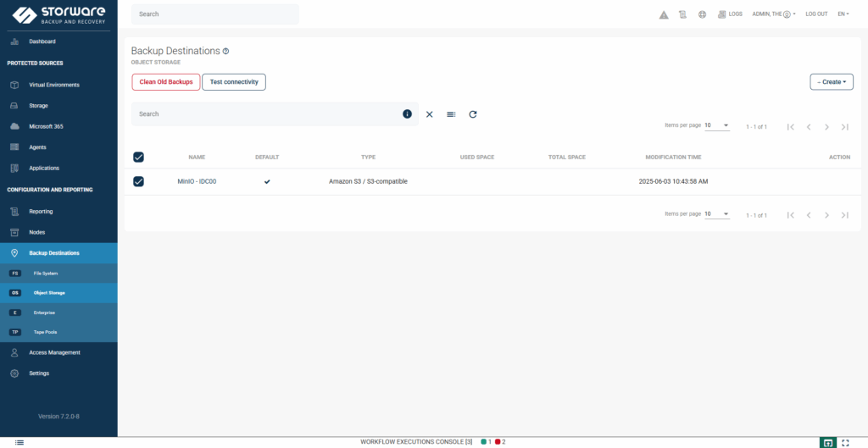Image resolution: width=868 pixels, height=448 pixels.
Task: Open the column list view icon
Action: pos(451,114)
